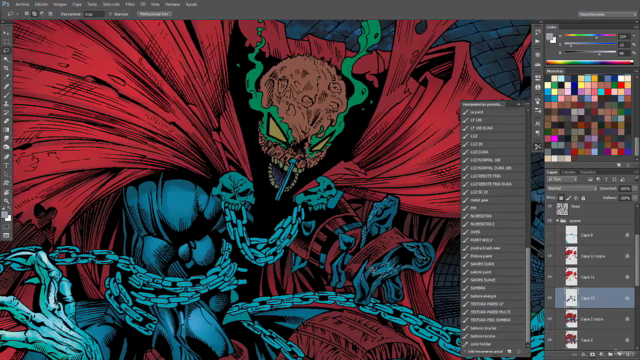Click the Desvanecer input field
Screen dimensions: 640x360
point(94,14)
